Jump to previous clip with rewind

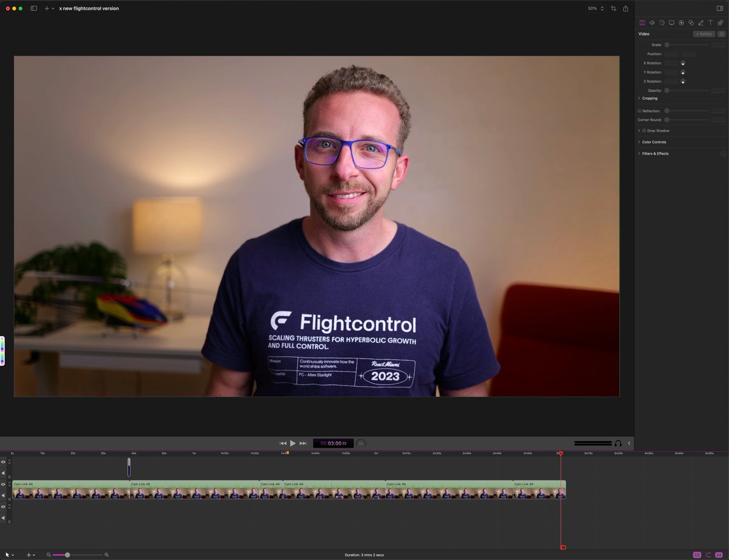point(283,443)
